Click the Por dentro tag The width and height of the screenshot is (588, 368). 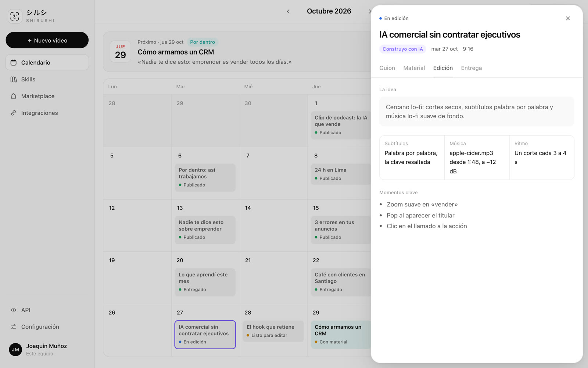point(202,42)
